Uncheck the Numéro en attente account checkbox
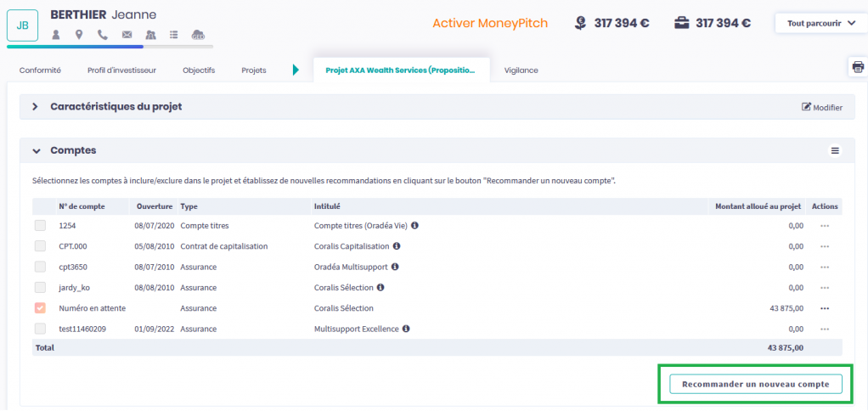The height and width of the screenshot is (411, 868). coord(40,308)
